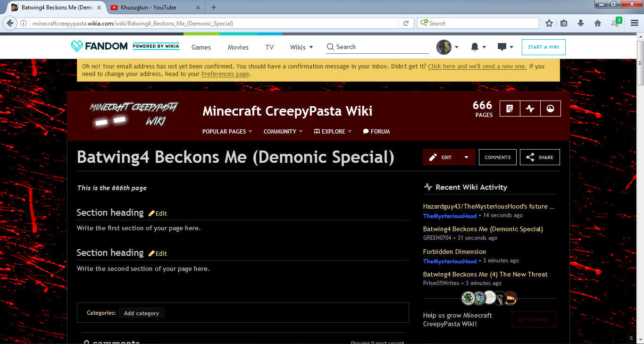
Task: Click the Prism55Writes username
Action: click(x=441, y=283)
